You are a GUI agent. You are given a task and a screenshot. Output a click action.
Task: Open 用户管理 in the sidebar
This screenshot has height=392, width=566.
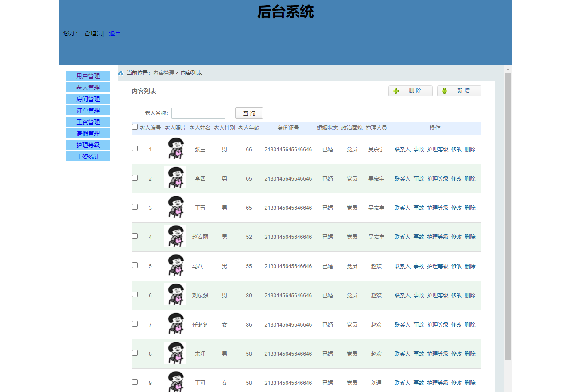(88, 76)
